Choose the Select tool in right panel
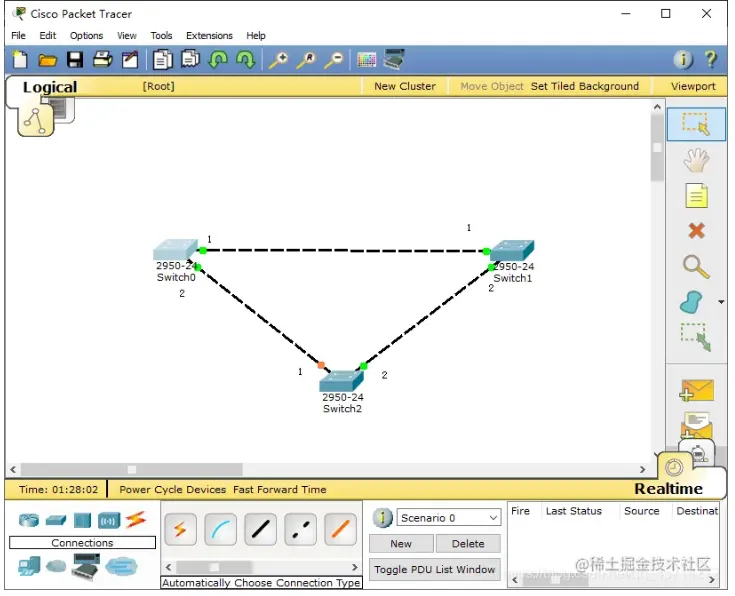This screenshot has width=735, height=596. 696,124
